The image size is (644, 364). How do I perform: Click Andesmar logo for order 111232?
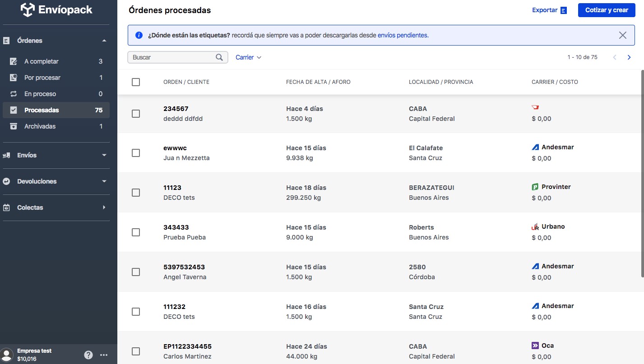click(x=536, y=306)
